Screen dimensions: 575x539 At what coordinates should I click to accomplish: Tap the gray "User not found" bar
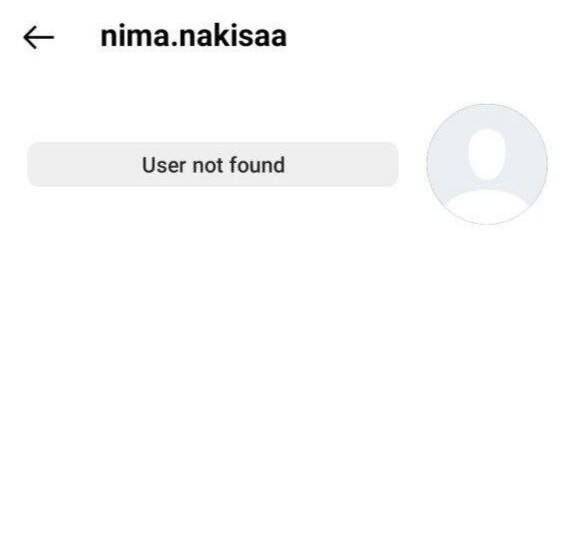click(213, 165)
